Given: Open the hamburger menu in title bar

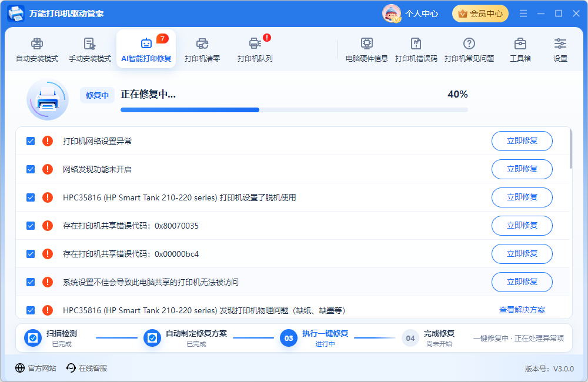Looking at the screenshot, I should pyautogui.click(x=523, y=14).
